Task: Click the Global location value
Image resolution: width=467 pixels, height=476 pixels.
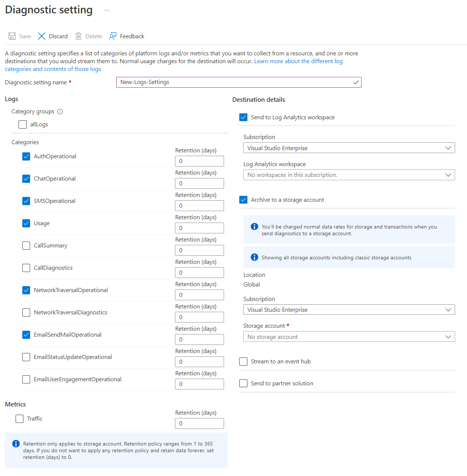Action: coord(252,285)
